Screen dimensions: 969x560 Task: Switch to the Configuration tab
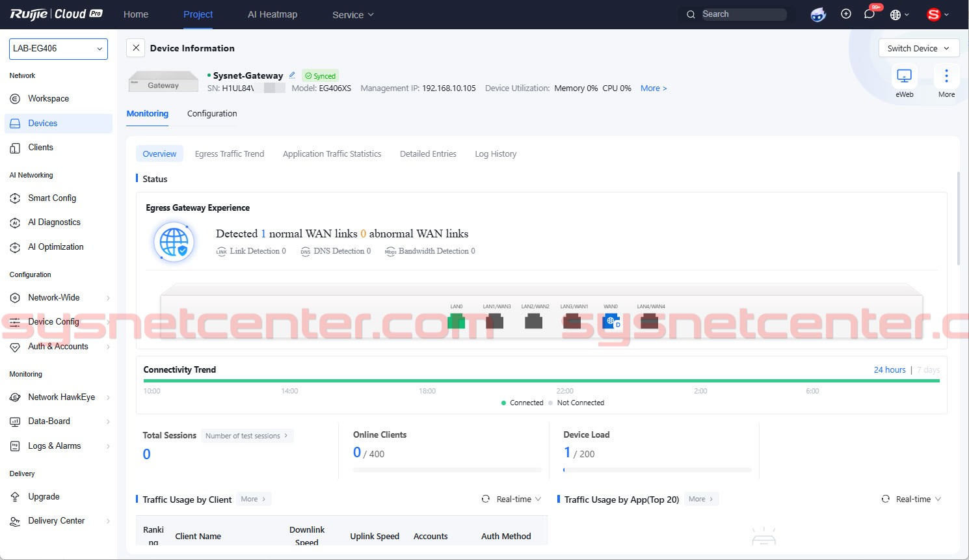(x=212, y=114)
